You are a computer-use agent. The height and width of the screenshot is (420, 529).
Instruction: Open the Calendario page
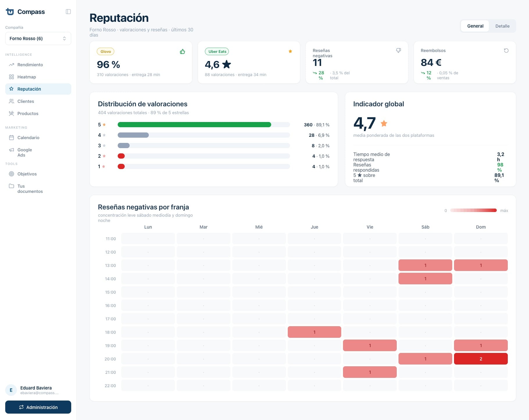[38, 138]
